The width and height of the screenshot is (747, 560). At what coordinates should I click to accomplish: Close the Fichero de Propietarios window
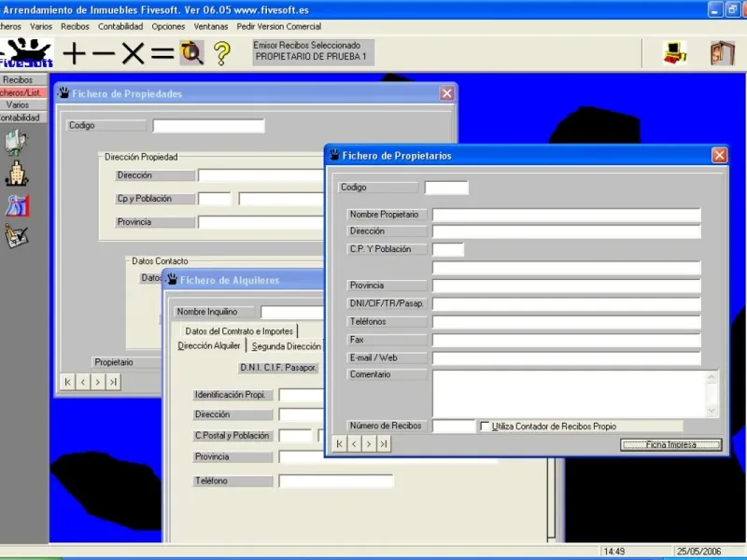[x=719, y=155]
